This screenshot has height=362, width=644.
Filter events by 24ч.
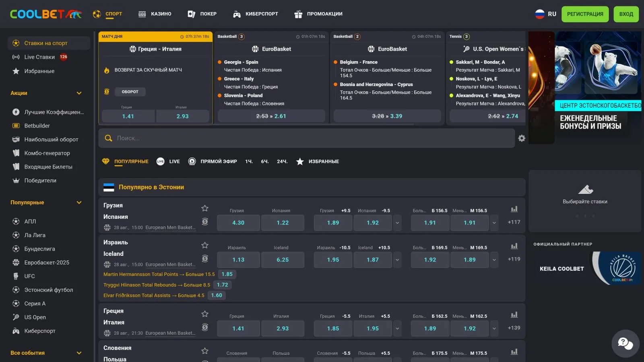coord(282,162)
